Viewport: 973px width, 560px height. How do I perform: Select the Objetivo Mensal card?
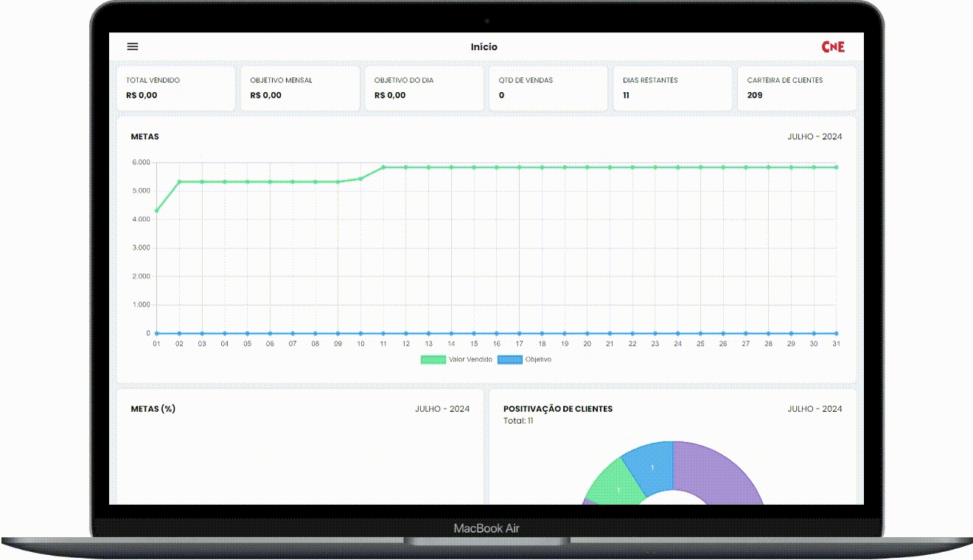click(300, 88)
